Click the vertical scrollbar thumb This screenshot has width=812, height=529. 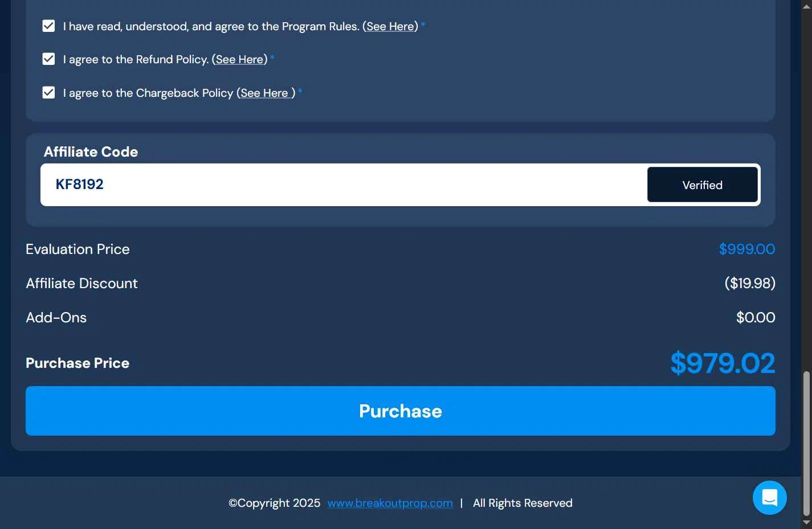(x=806, y=443)
